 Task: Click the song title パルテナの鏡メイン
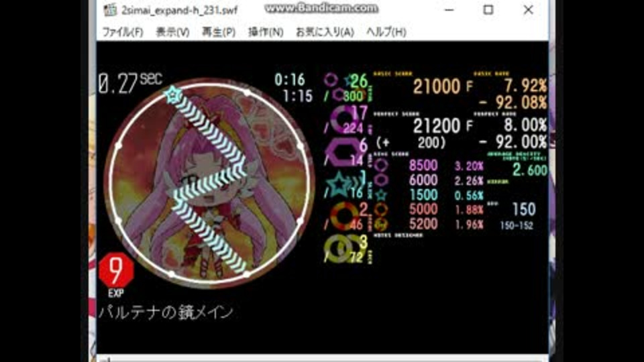coord(166,312)
